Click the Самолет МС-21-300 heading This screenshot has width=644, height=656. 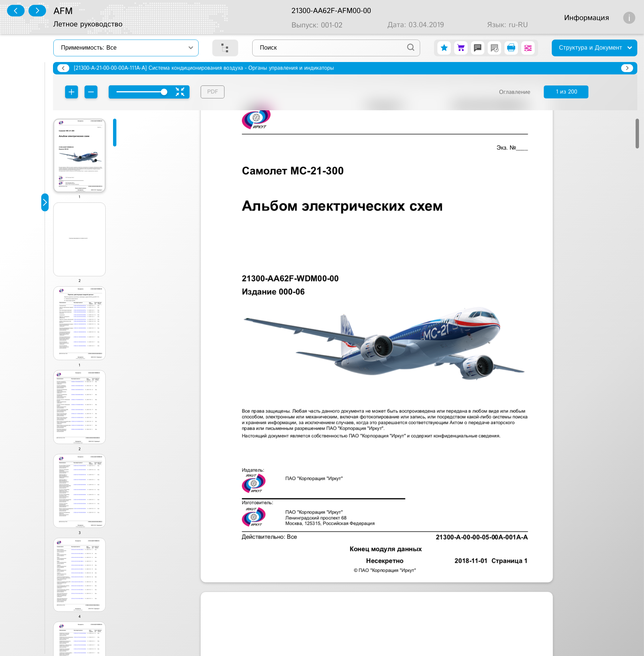point(292,171)
